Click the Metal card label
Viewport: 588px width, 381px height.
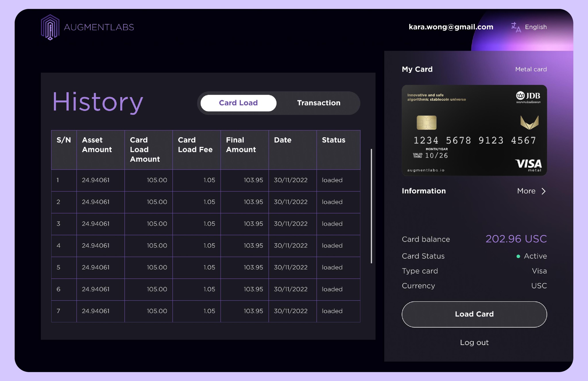pos(531,69)
